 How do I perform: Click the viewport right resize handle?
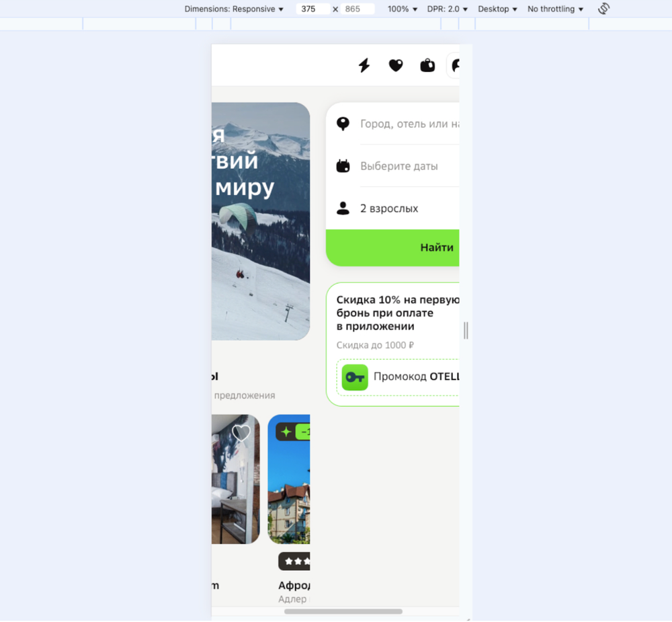point(466,330)
